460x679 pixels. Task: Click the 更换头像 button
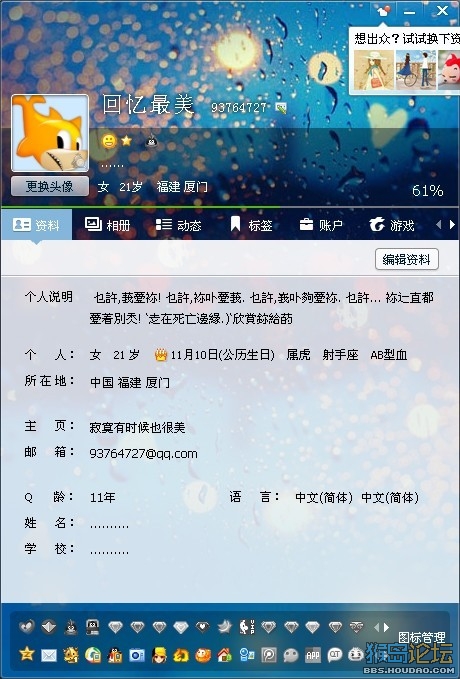[x=50, y=187]
